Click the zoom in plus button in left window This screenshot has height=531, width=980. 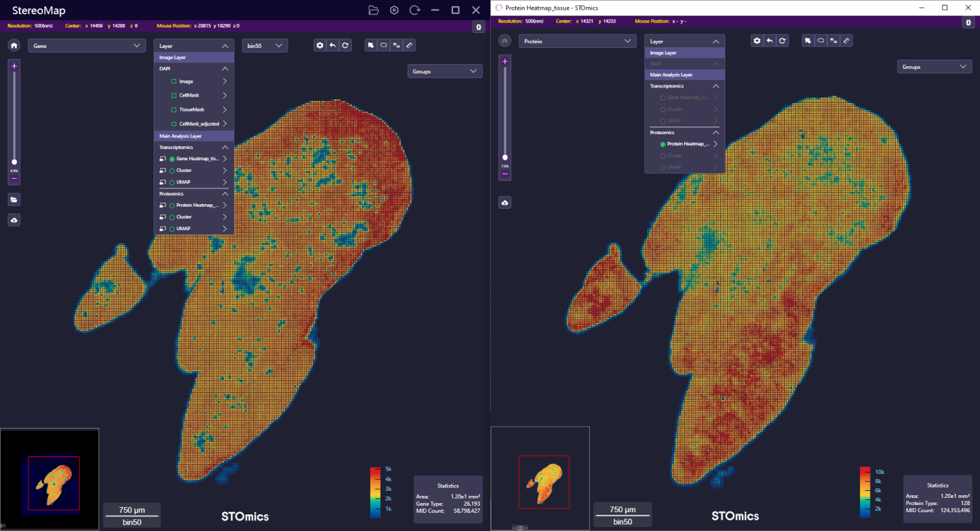click(14, 66)
